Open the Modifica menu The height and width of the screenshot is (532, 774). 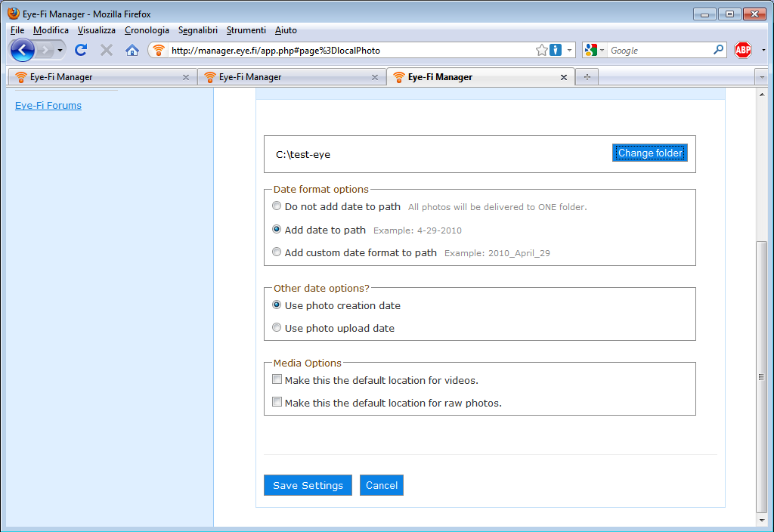coord(51,30)
